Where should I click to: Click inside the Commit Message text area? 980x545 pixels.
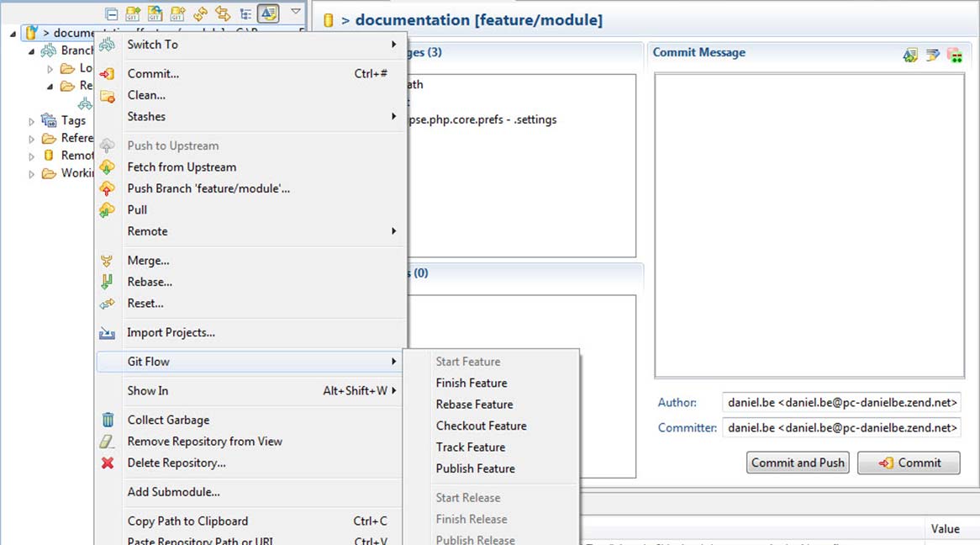pos(809,225)
